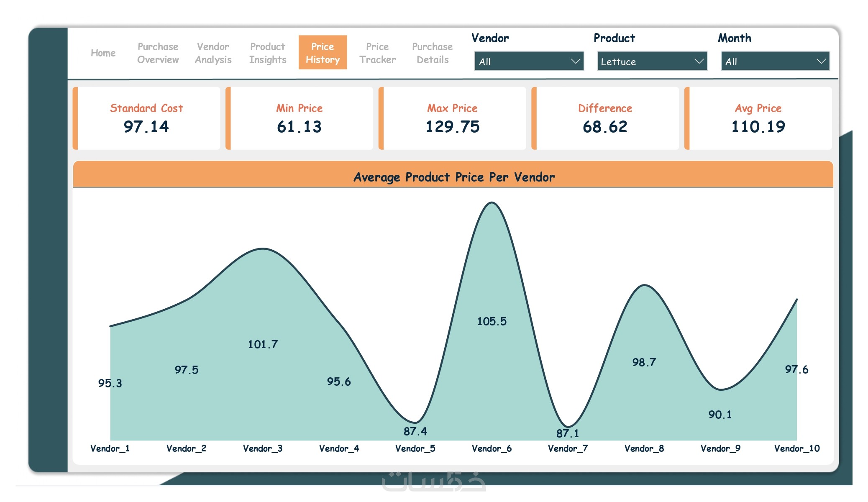The width and height of the screenshot is (868, 502).
Task: Click the Max Price 129.75 card
Action: 452,118
